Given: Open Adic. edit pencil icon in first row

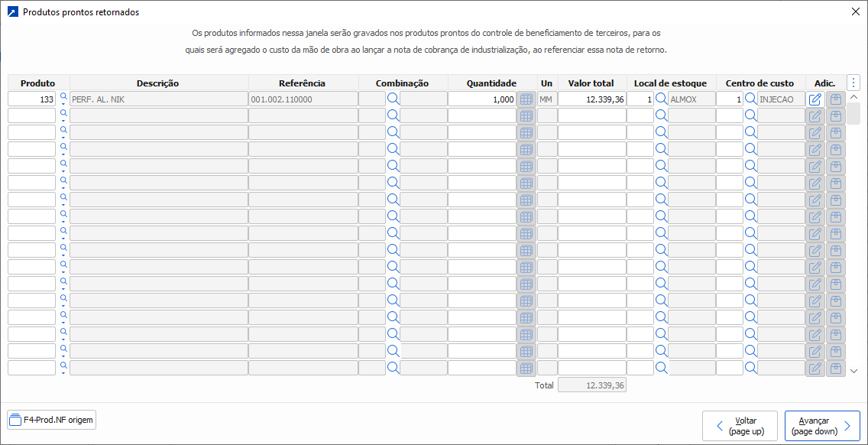Looking at the screenshot, I should 815,99.
